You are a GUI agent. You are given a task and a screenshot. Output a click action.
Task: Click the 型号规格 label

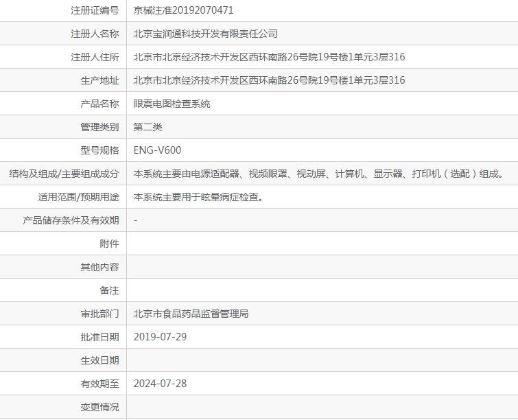tap(99, 150)
